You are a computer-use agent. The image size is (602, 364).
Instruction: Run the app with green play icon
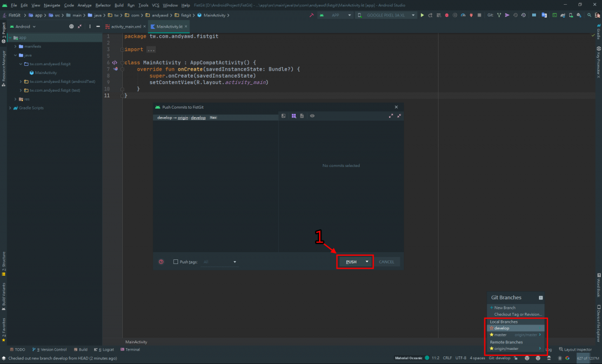coord(422,15)
